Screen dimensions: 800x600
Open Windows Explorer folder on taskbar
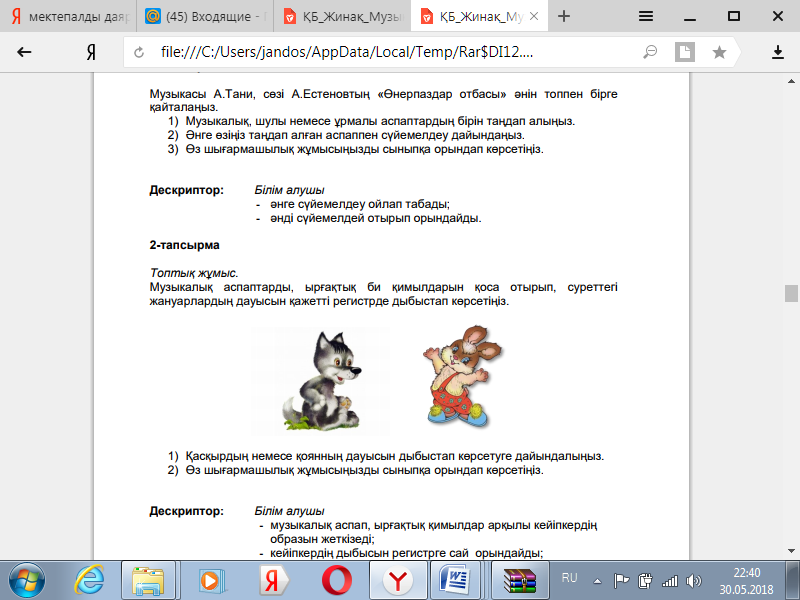coord(148,580)
